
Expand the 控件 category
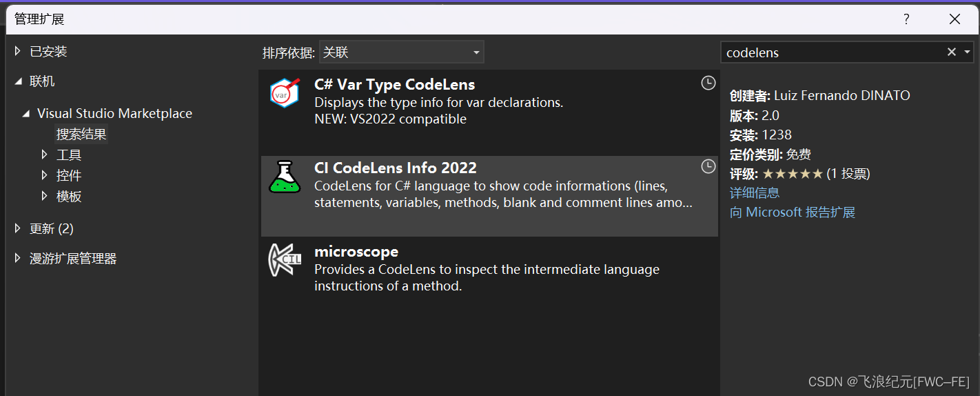pyautogui.click(x=45, y=175)
